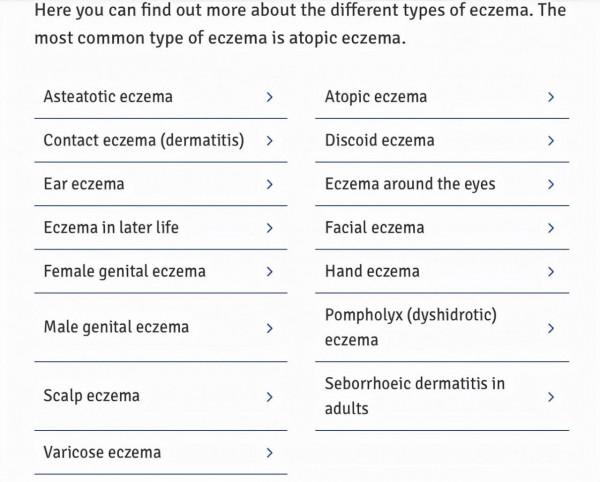Open the Female genital eczema link
This screenshot has height=482, width=600.
pos(124,272)
